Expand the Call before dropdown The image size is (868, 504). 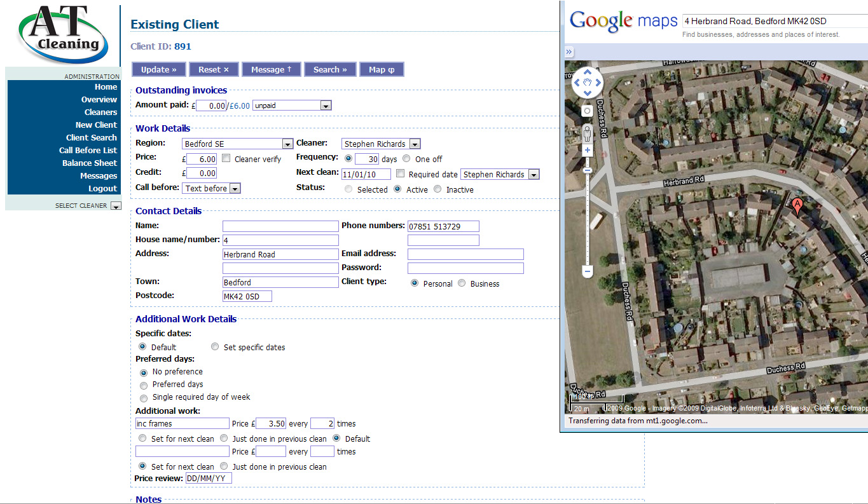pos(211,188)
